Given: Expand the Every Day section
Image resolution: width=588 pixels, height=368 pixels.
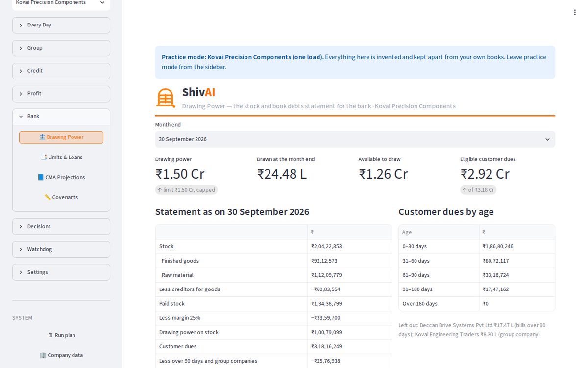Looking at the screenshot, I should (x=61, y=25).
